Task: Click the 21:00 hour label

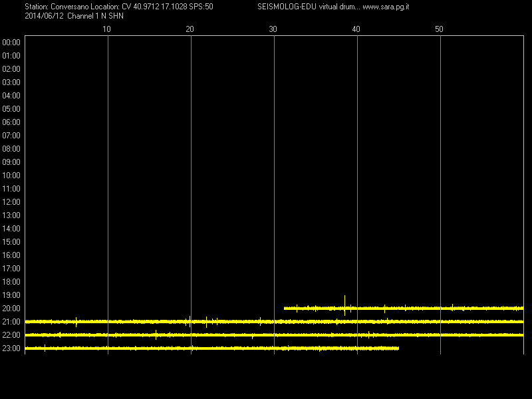Action: pos(11,322)
